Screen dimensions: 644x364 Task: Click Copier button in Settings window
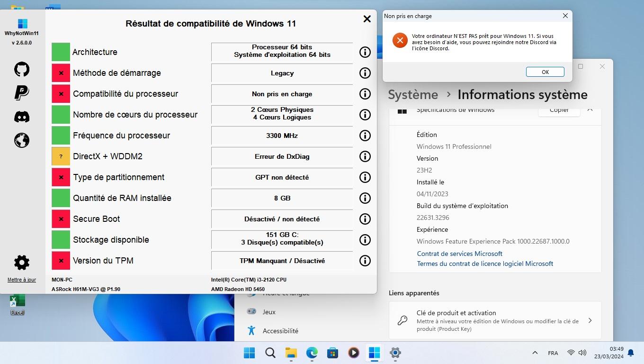(559, 111)
